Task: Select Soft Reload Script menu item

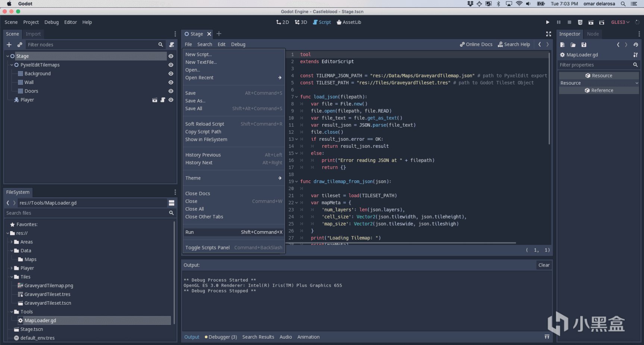Action: click(205, 124)
